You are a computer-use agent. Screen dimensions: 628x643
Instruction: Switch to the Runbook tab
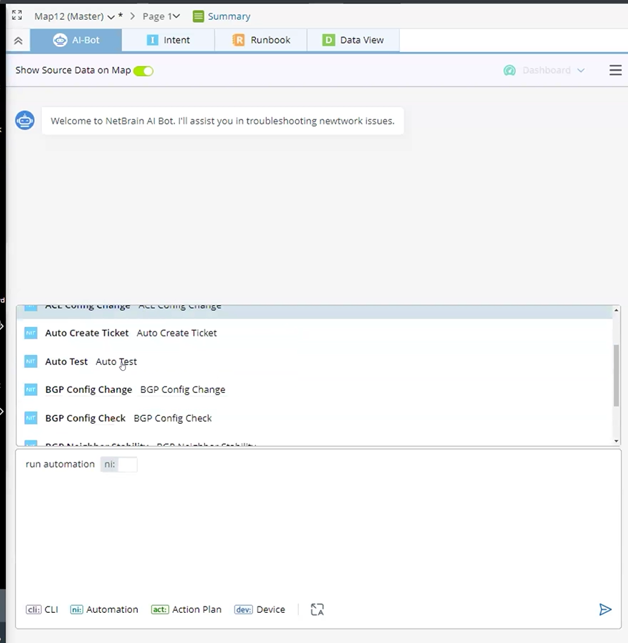point(261,40)
